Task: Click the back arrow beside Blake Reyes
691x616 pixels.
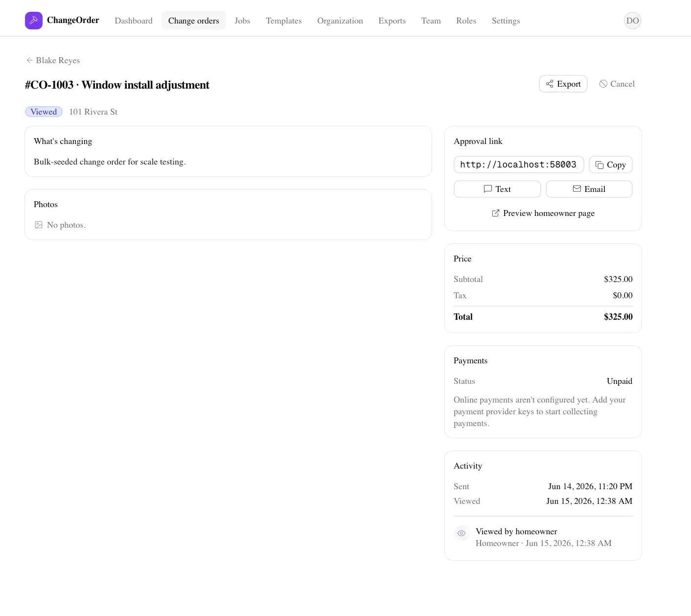Action: (x=29, y=60)
